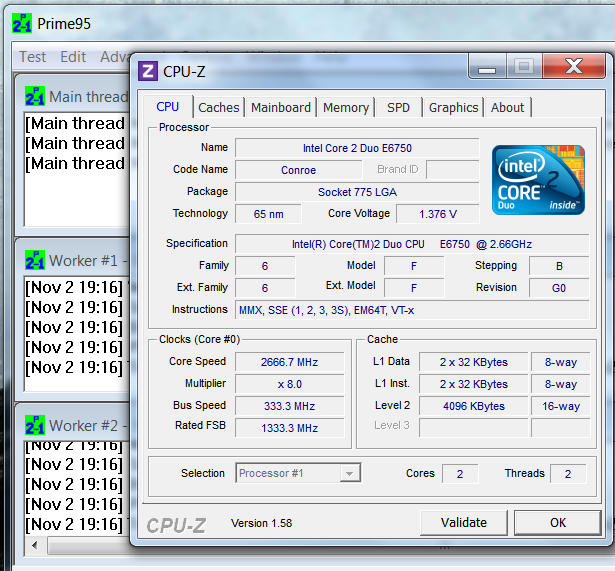Click the Bus Speed 333.3 MHz value
615x571 pixels.
point(289,406)
